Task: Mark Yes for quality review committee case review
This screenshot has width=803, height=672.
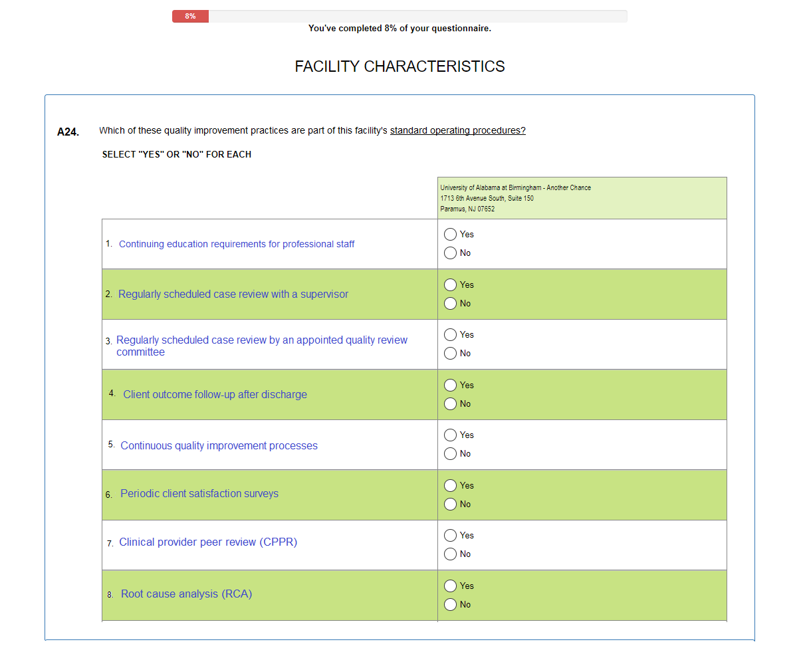Action: pyautogui.click(x=450, y=335)
